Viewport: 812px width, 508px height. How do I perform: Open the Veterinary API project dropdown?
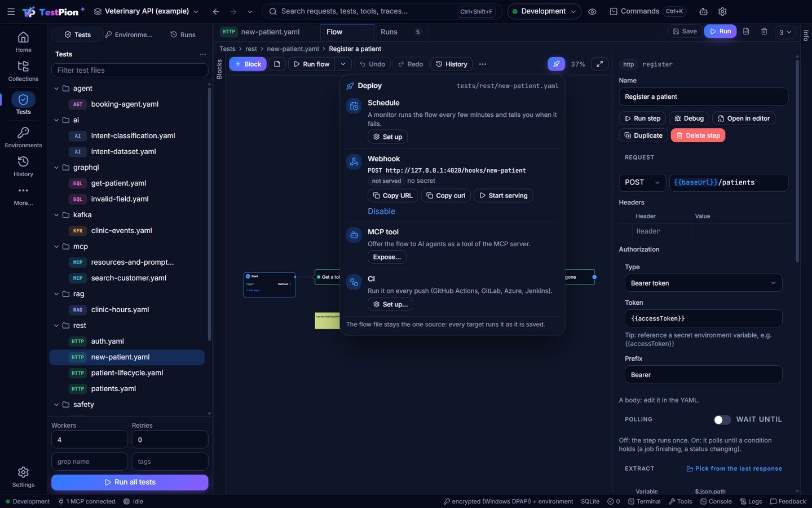146,11
